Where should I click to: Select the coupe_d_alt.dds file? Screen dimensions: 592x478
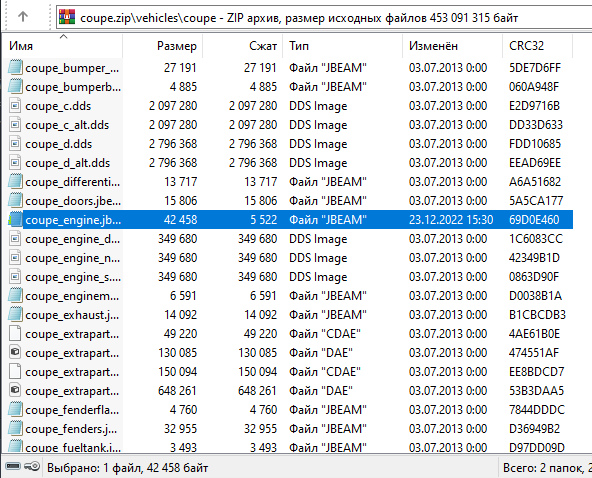290,163
